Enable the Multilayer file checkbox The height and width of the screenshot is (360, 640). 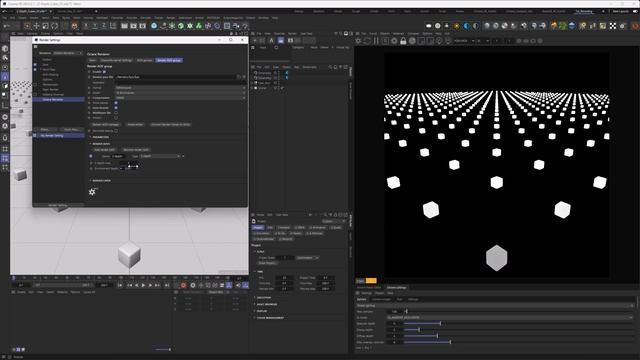click(116, 113)
